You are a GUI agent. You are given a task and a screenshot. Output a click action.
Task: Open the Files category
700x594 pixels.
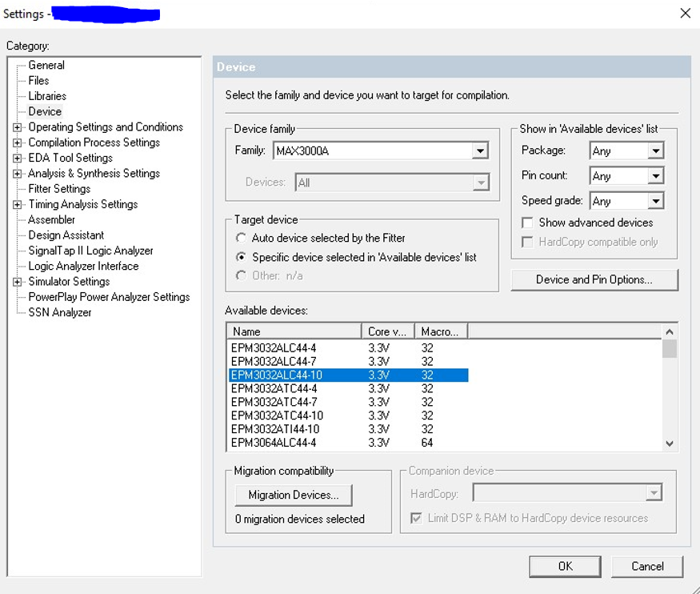point(38,81)
